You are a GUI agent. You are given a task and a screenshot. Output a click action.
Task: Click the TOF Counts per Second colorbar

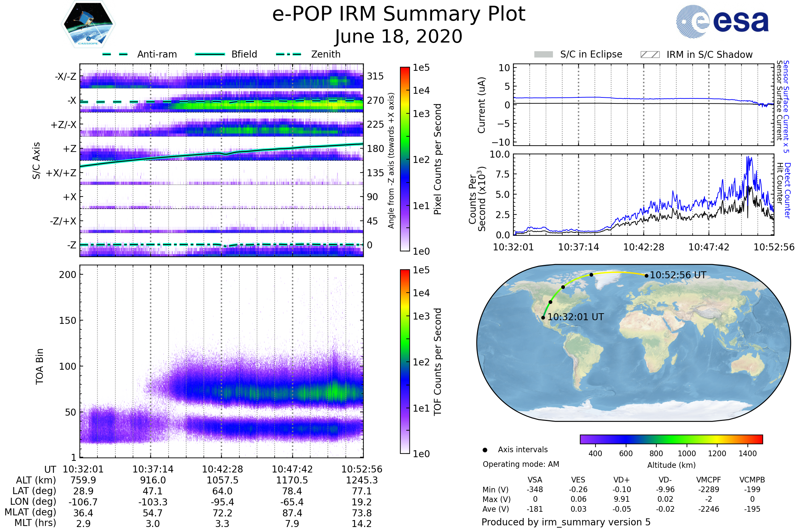click(405, 361)
